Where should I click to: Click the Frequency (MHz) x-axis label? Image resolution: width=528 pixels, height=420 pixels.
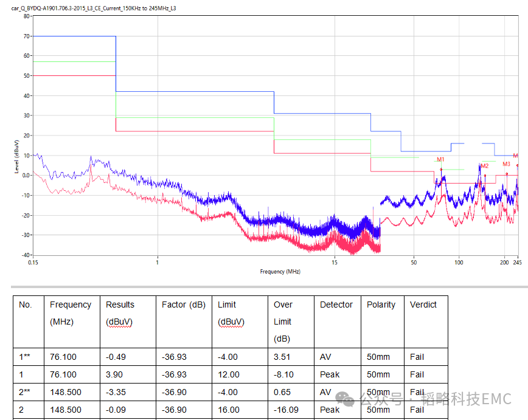280,271
